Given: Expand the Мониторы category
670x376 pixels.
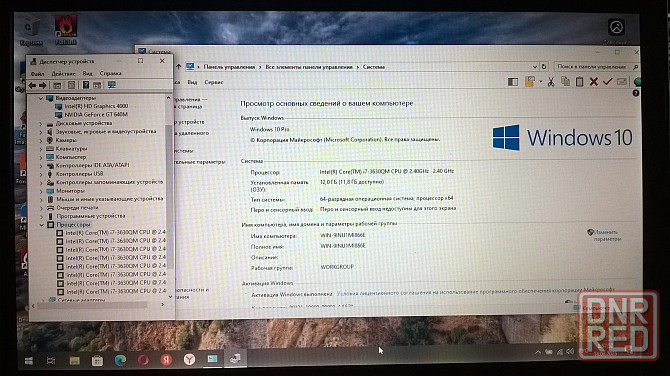Looking at the screenshot, I should (x=41, y=191).
